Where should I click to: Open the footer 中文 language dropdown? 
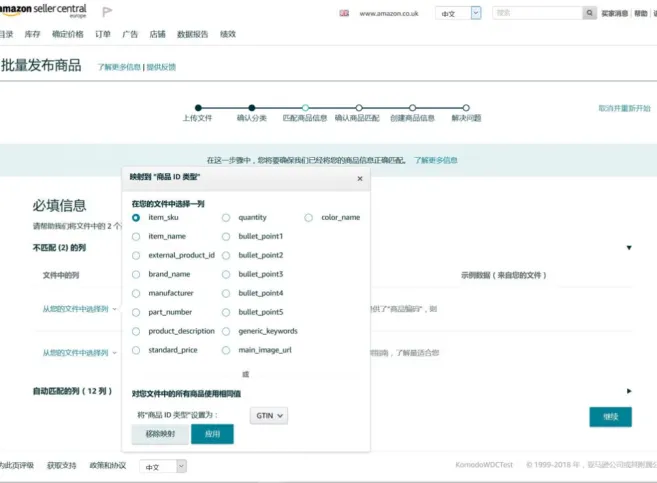tap(163, 466)
